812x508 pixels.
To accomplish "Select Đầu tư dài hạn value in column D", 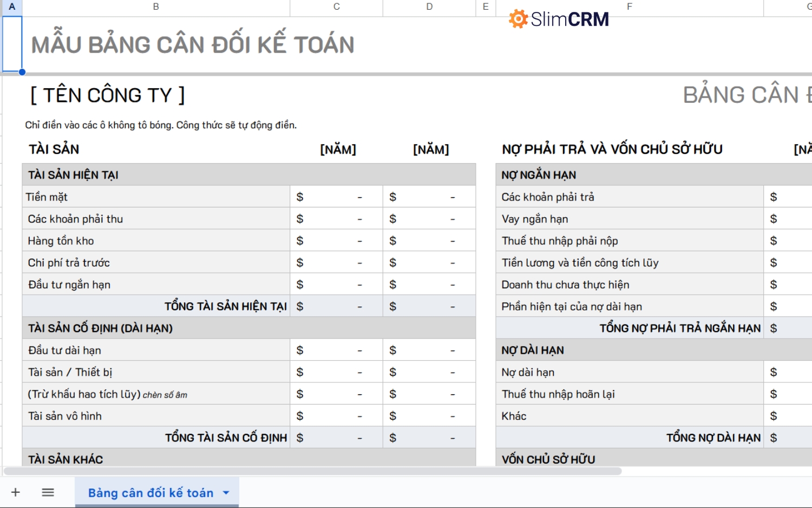I will (429, 350).
